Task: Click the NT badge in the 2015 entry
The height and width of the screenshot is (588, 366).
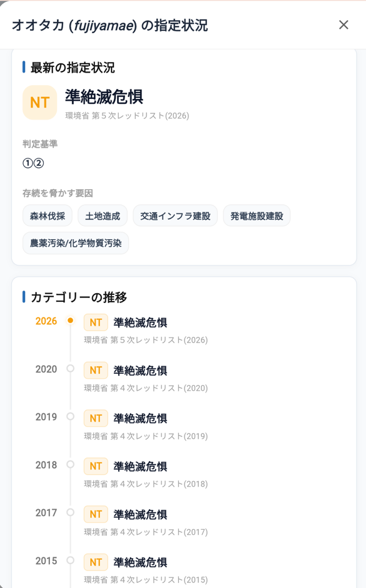Action: pos(96,562)
